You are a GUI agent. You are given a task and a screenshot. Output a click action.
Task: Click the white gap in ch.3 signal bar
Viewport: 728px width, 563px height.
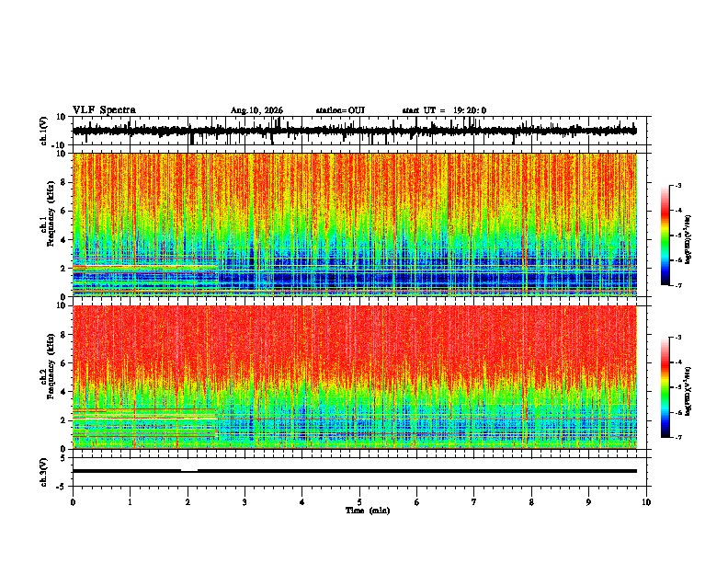(189, 471)
